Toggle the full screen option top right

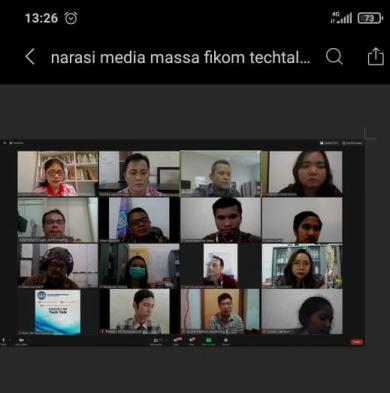(x=352, y=143)
